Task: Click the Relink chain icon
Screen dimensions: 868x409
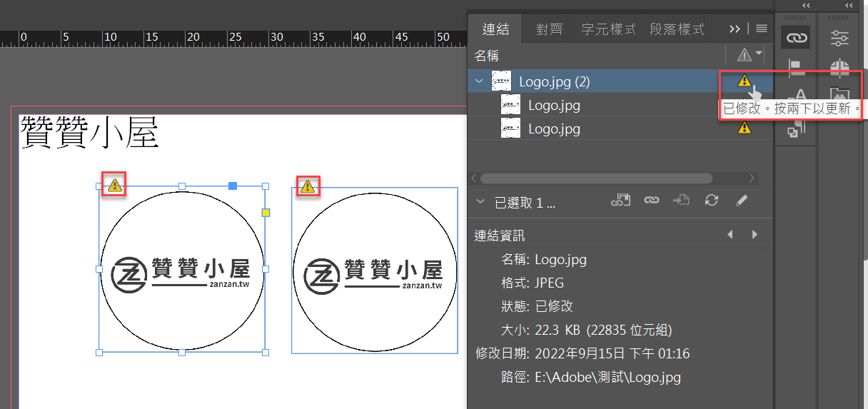Action: coord(651,201)
